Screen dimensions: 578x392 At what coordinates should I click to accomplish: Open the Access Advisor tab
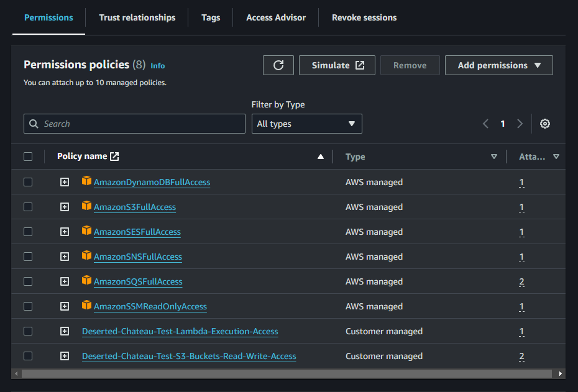276,17
